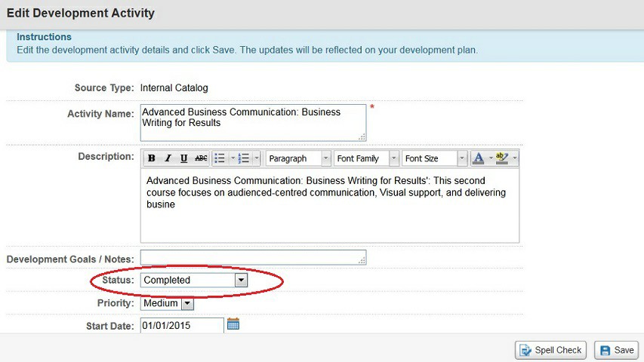Open bulleted list style options arrow
Viewport: 644px width, 362px height.
(x=233, y=158)
